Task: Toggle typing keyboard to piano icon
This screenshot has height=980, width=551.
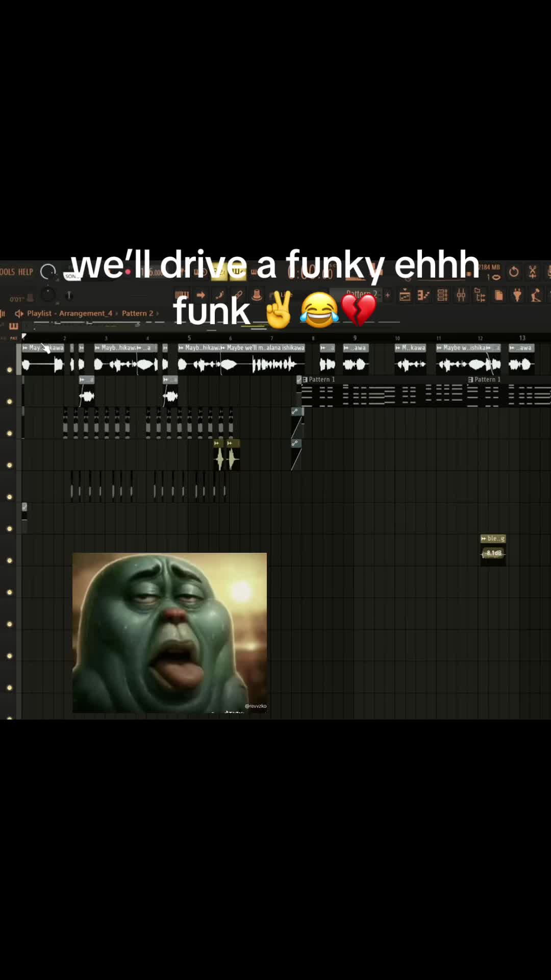Action: [x=182, y=295]
